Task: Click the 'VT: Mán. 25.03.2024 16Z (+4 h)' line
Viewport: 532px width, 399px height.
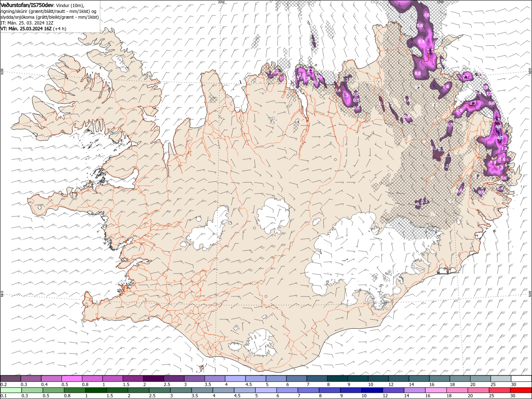Action: pyautogui.click(x=33, y=29)
